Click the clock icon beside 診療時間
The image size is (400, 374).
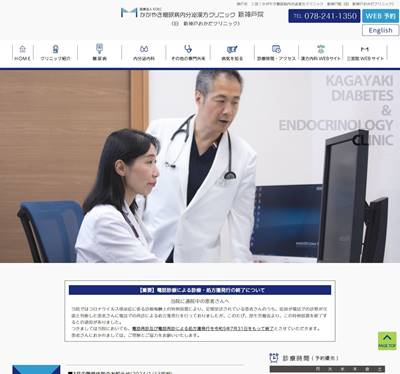click(x=274, y=358)
